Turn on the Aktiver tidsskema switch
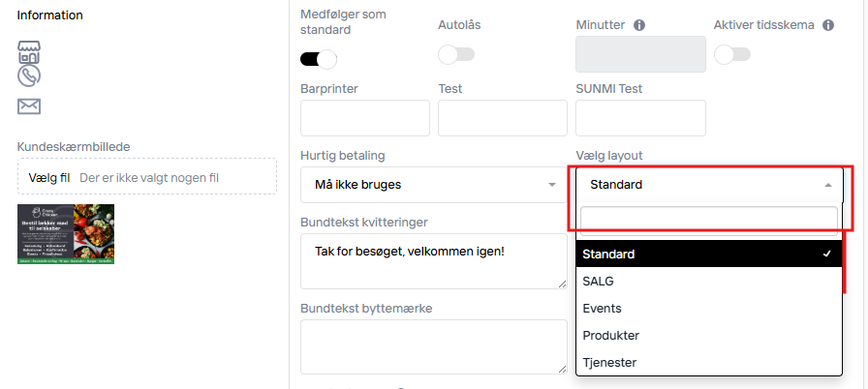 pyautogui.click(x=731, y=55)
